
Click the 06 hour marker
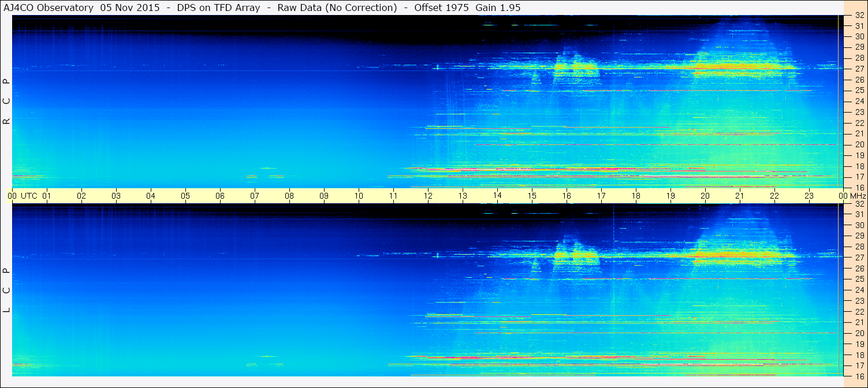pos(220,196)
